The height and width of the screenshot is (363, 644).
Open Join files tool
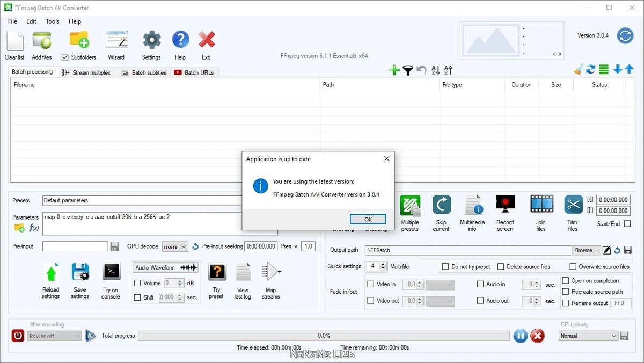coord(541,205)
